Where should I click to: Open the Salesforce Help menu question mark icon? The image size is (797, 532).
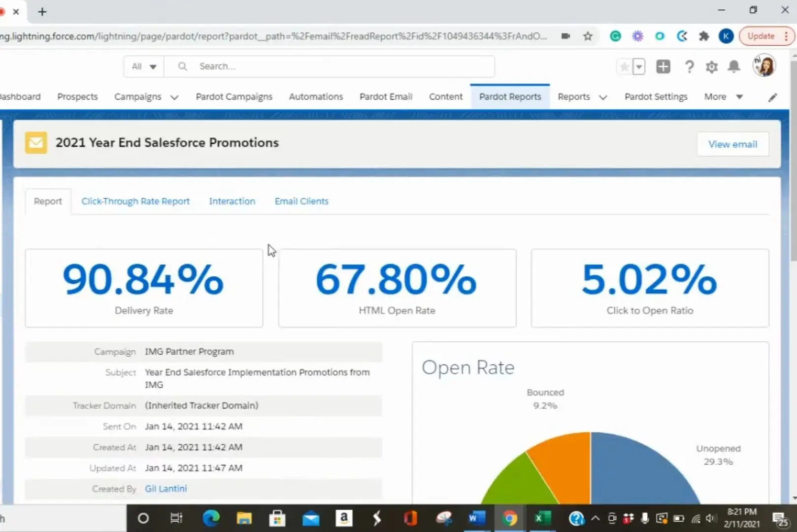689,66
